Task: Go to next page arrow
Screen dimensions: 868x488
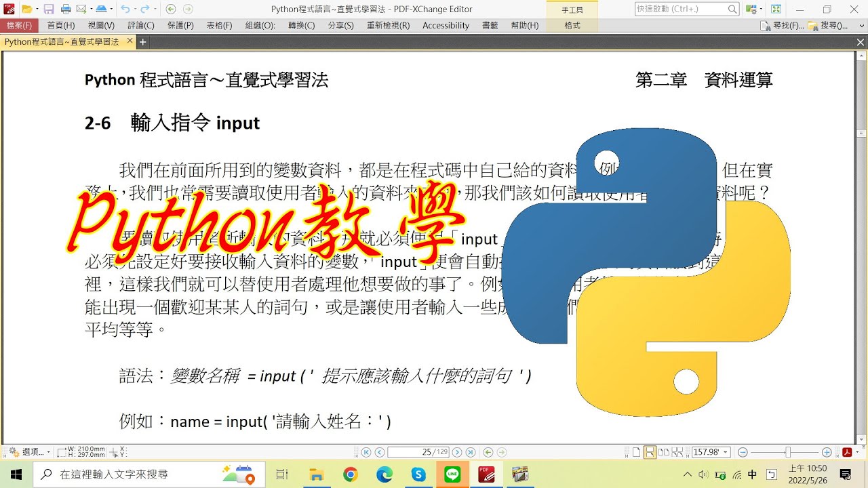Action: [x=457, y=452]
